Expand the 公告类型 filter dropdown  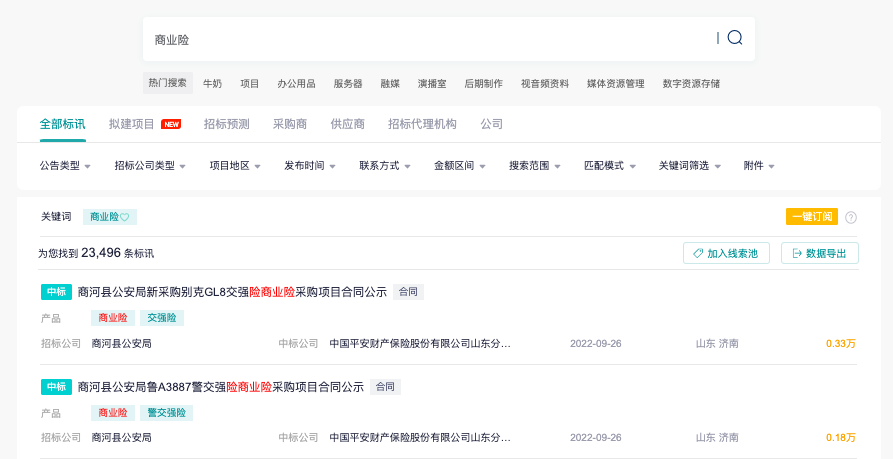[65, 166]
